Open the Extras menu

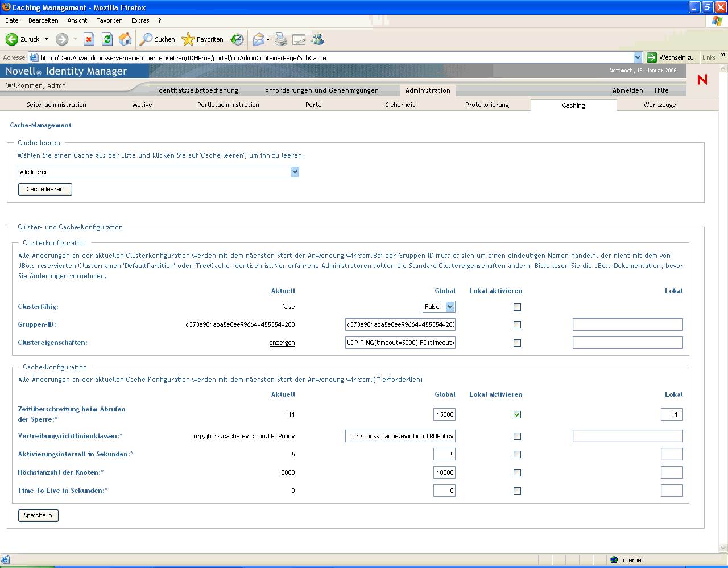point(140,20)
